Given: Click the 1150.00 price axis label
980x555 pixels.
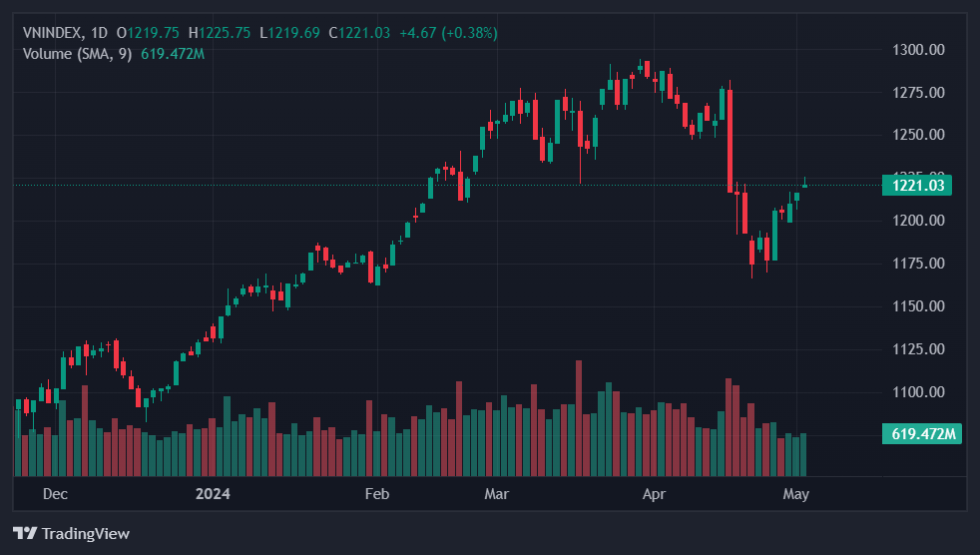Looking at the screenshot, I should 917,305.
